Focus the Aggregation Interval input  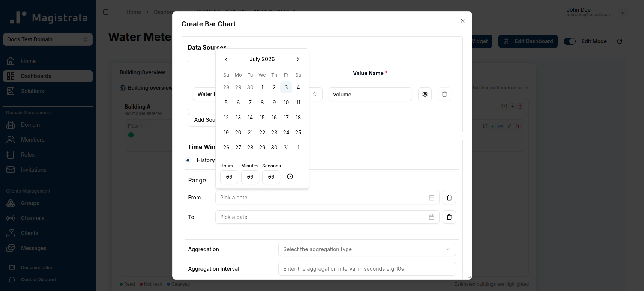pyautogui.click(x=367, y=269)
